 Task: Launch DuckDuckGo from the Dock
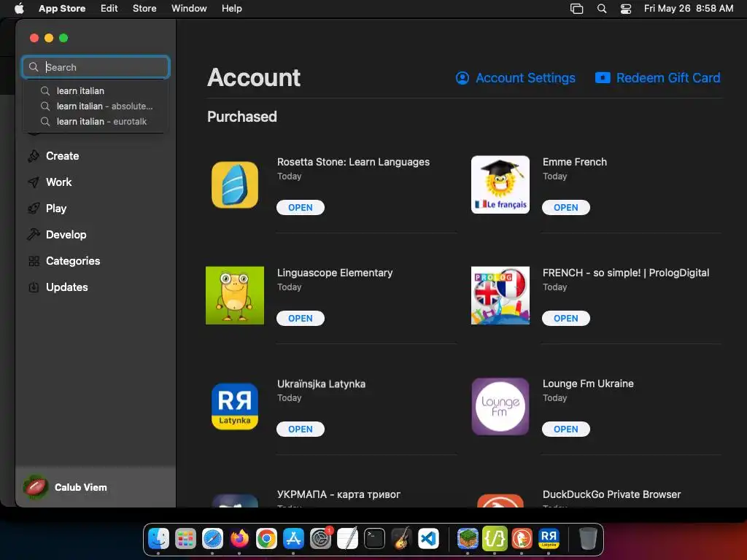(x=522, y=539)
